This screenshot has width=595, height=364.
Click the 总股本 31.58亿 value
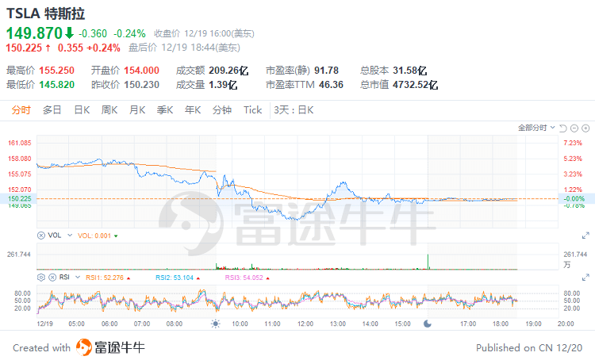coord(410,71)
